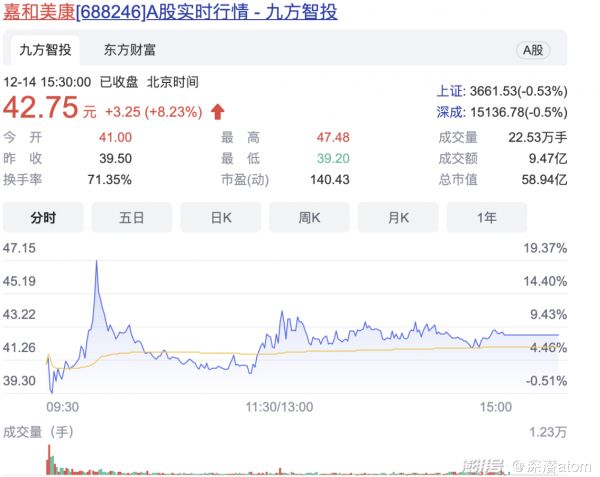Select the 1年 chart tab
This screenshot has height=477, width=600.
(x=487, y=218)
